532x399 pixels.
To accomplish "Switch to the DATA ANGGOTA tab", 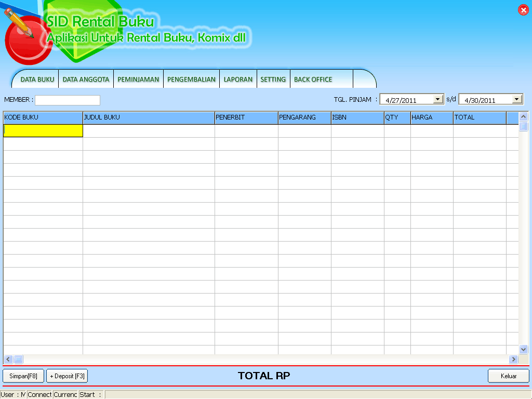I will [x=86, y=79].
